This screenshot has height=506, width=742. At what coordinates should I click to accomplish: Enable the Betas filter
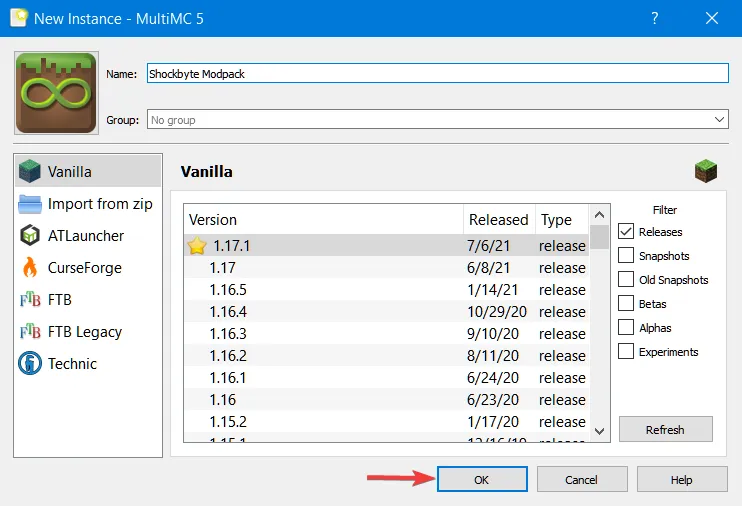626,303
